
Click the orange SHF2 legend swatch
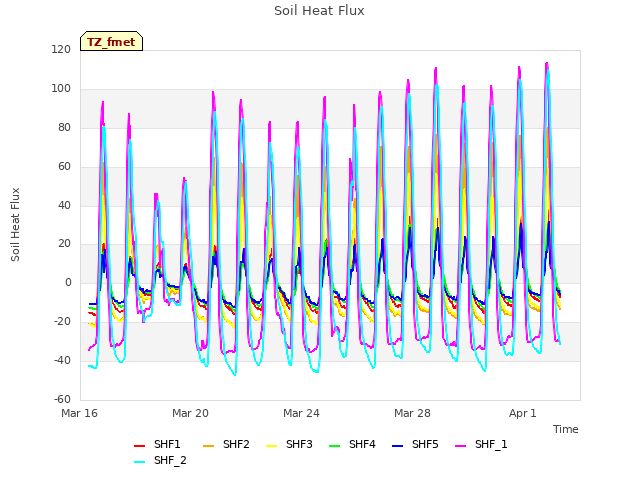(209, 446)
